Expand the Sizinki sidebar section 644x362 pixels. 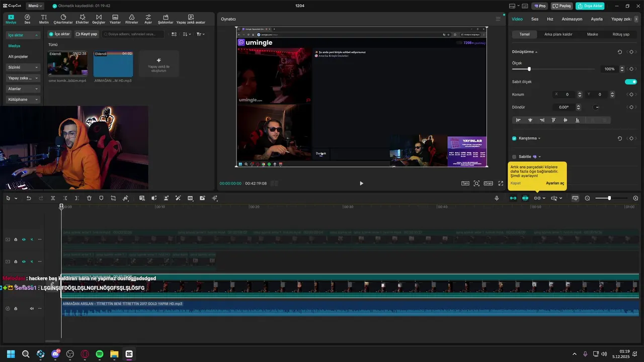[x=23, y=67]
